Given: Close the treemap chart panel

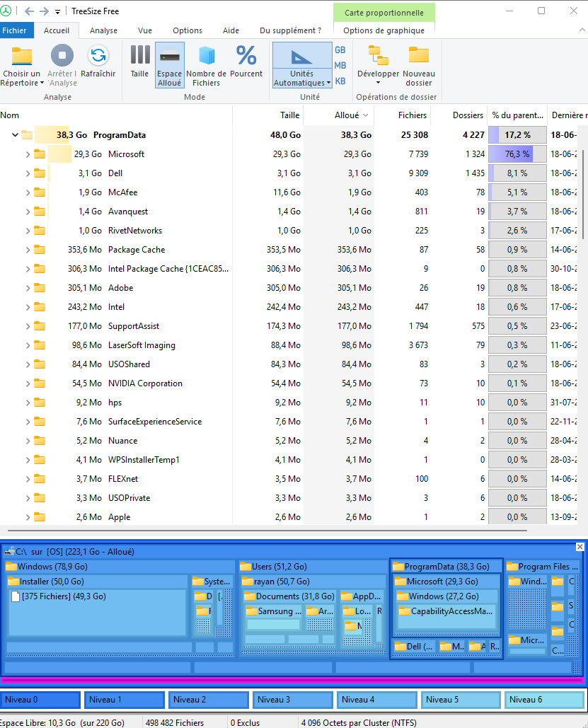Looking at the screenshot, I should pyautogui.click(x=580, y=547).
